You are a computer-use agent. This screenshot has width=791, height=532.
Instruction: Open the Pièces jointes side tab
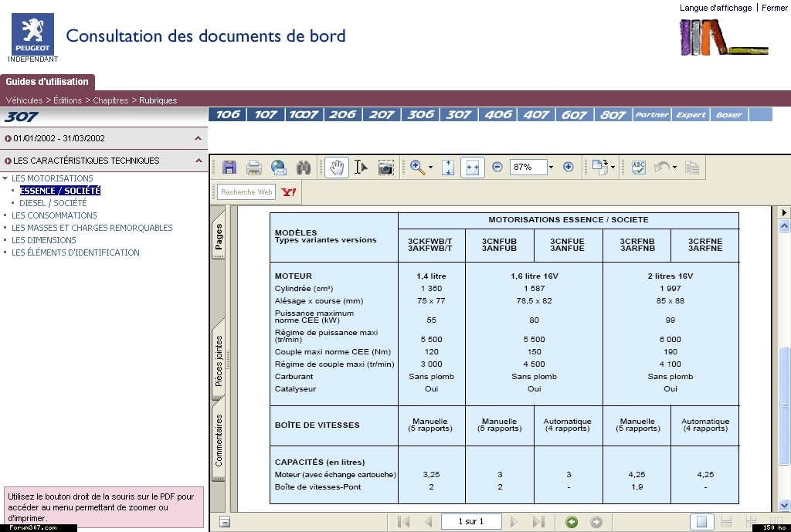[219, 361]
